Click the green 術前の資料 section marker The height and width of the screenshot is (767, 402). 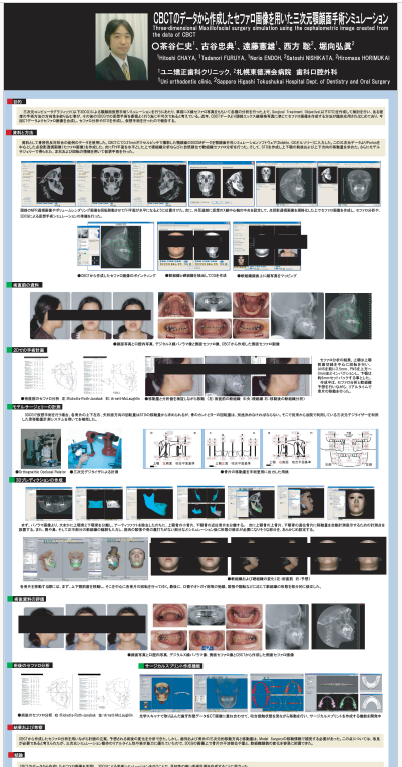click(x=24, y=285)
